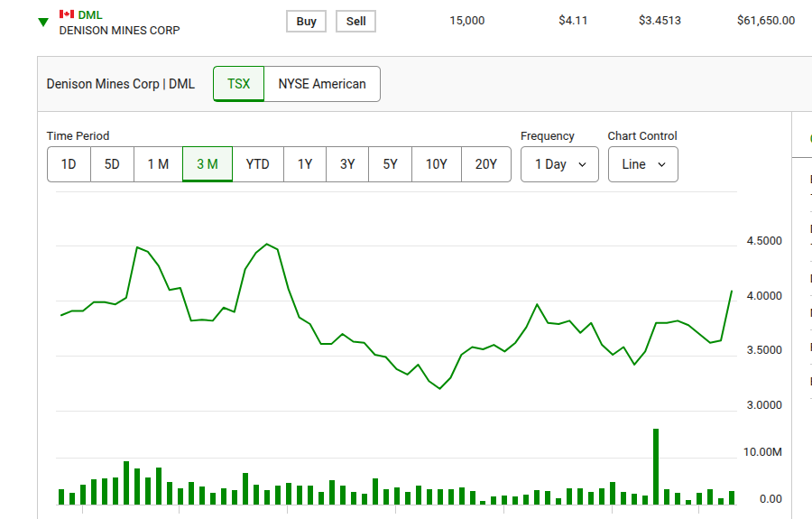812x519 pixels.
Task: Click the price line's last point near 4.0000
Action: pos(732,292)
